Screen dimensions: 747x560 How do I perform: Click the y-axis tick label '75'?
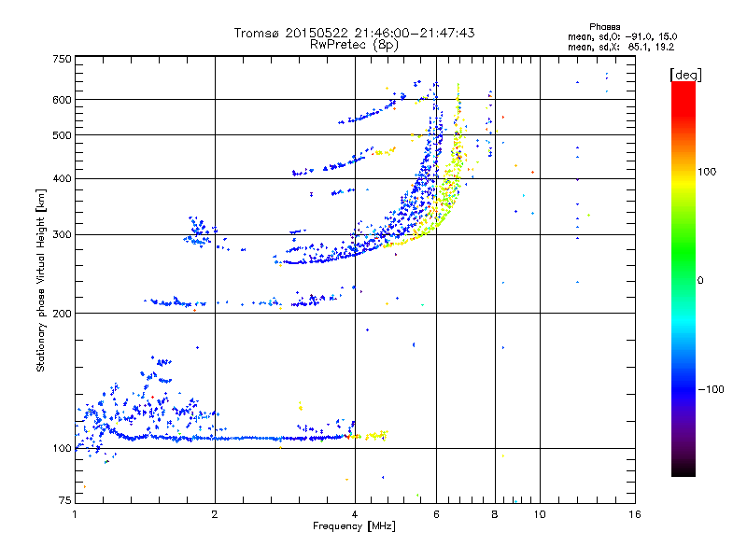pyautogui.click(x=65, y=500)
